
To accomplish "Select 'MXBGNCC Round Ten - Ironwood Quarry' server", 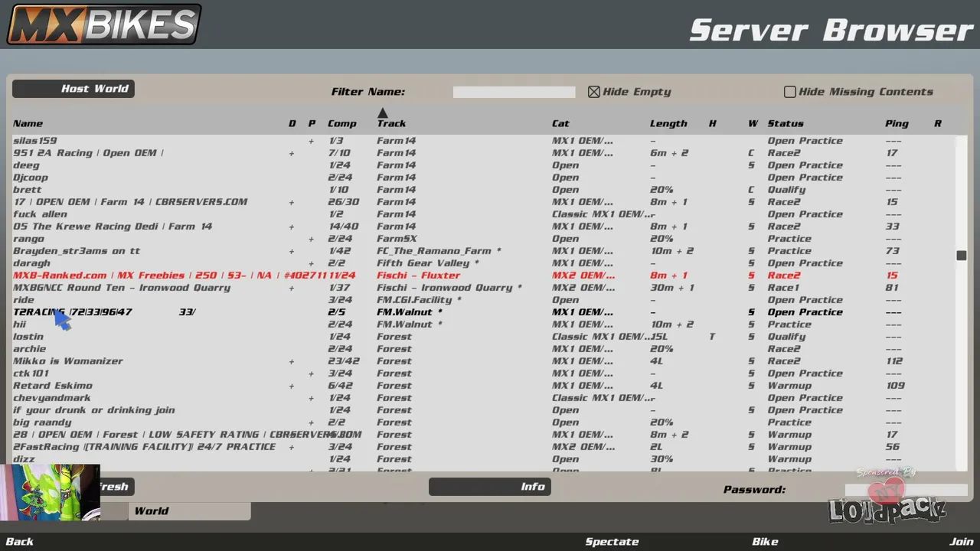I will 485,288.
